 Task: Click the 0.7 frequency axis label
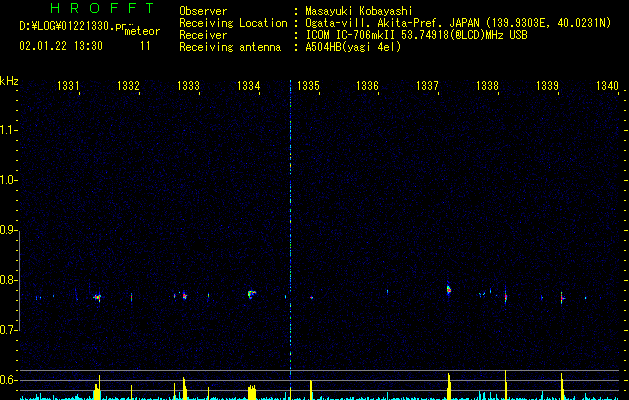point(8,330)
